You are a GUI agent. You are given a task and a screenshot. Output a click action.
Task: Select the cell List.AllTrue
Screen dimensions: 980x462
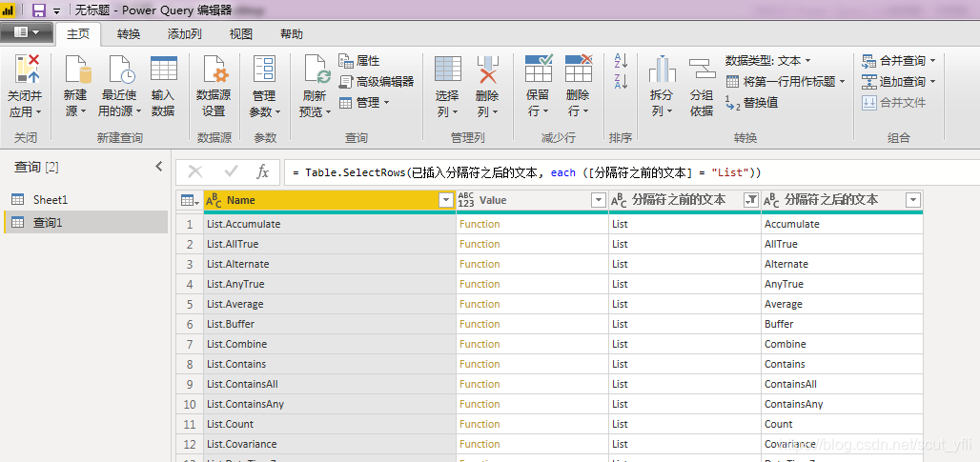[x=330, y=244]
